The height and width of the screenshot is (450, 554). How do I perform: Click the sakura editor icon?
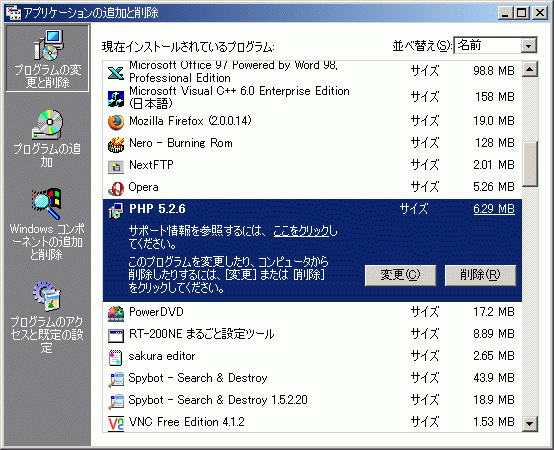click(116, 357)
